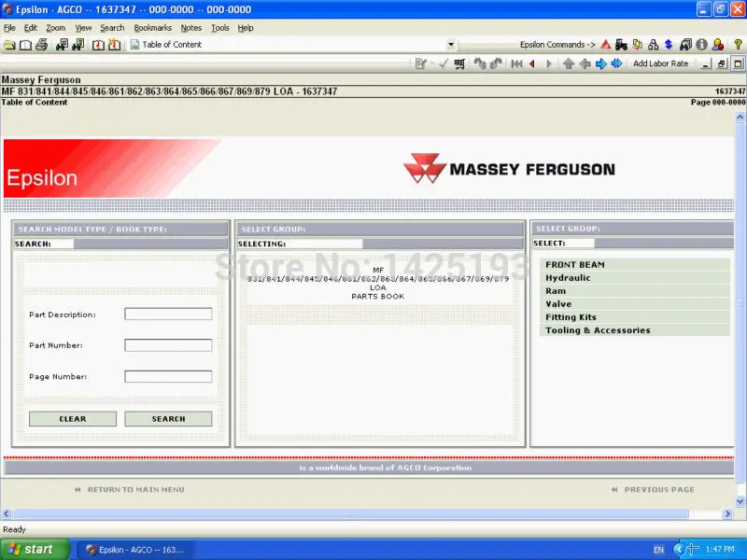Open the Bookmarks menu

(x=152, y=28)
